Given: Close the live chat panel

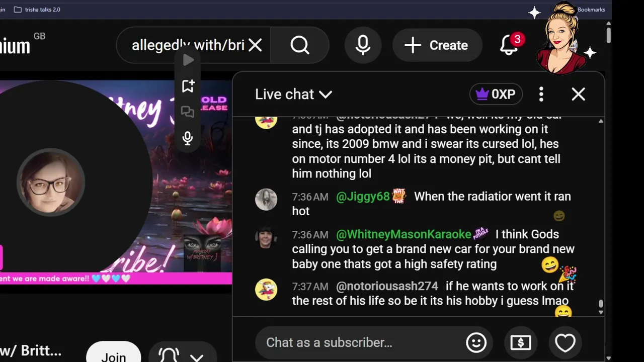Looking at the screenshot, I should 579,94.
